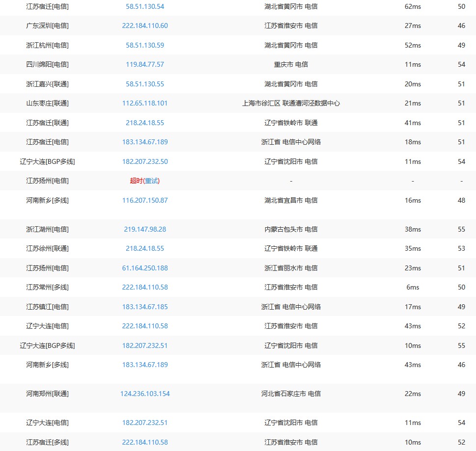
Task: Click IP 219.147.98.28 for 浙江湖州
Action: (x=145, y=229)
